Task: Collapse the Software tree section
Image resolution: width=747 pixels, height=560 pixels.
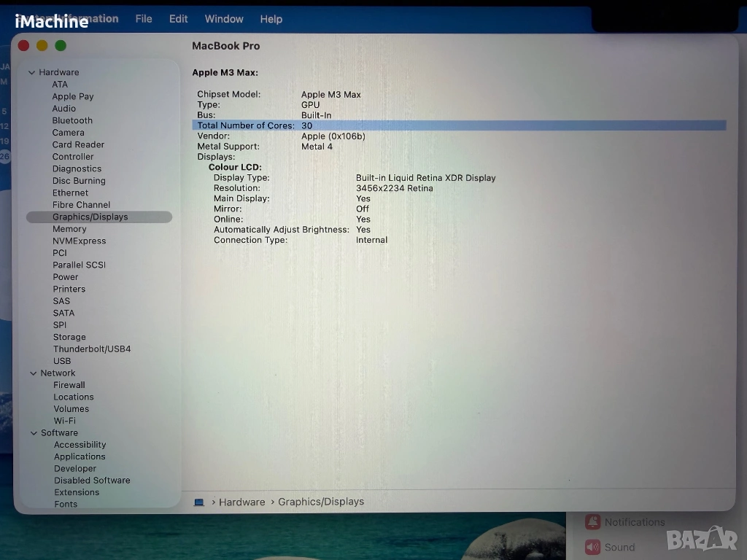Action: point(34,432)
